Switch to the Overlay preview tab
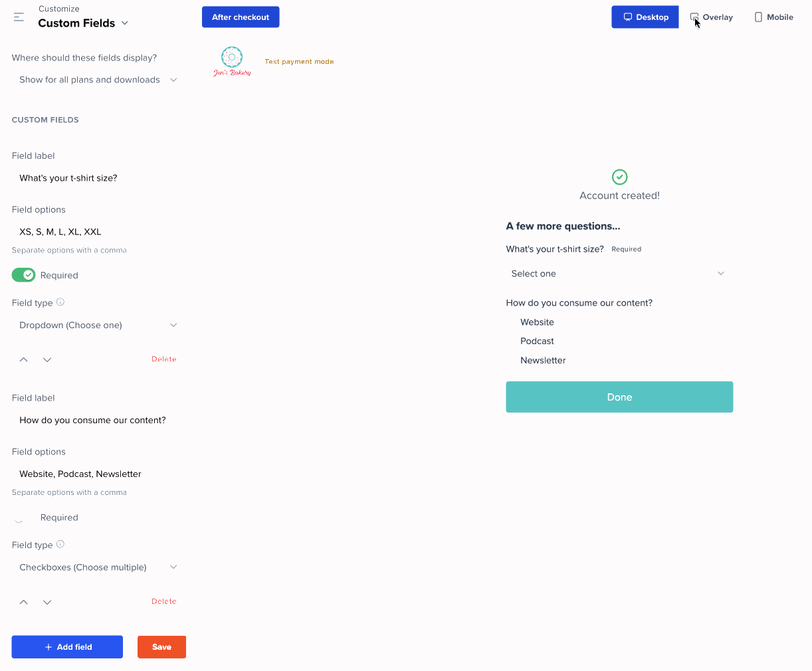The image size is (812, 671). [x=712, y=17]
